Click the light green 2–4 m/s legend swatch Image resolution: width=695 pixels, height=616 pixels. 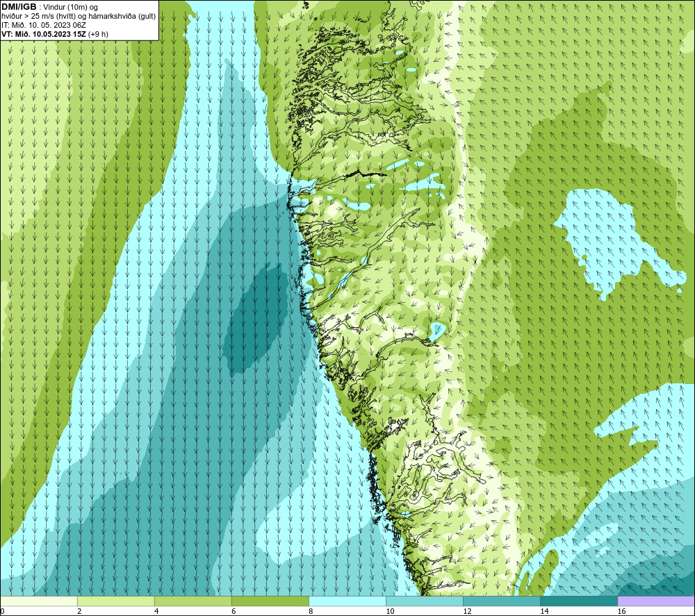[115, 601]
